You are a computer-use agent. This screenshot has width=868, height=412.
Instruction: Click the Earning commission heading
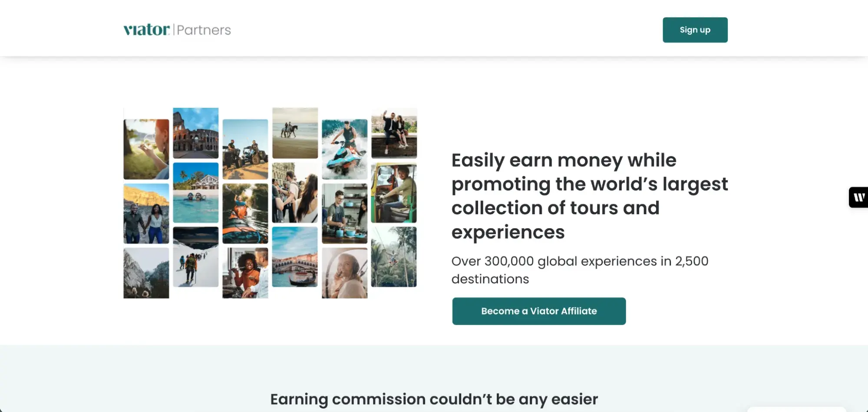tap(434, 399)
